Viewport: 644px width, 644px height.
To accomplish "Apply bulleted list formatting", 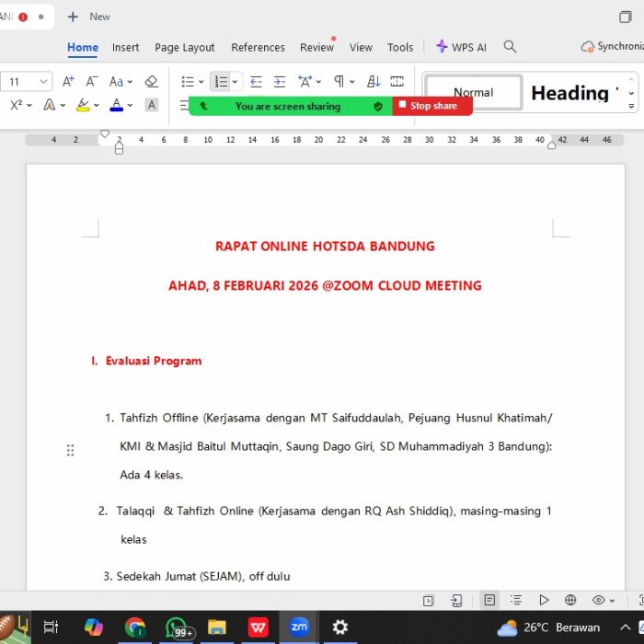I will pyautogui.click(x=188, y=81).
